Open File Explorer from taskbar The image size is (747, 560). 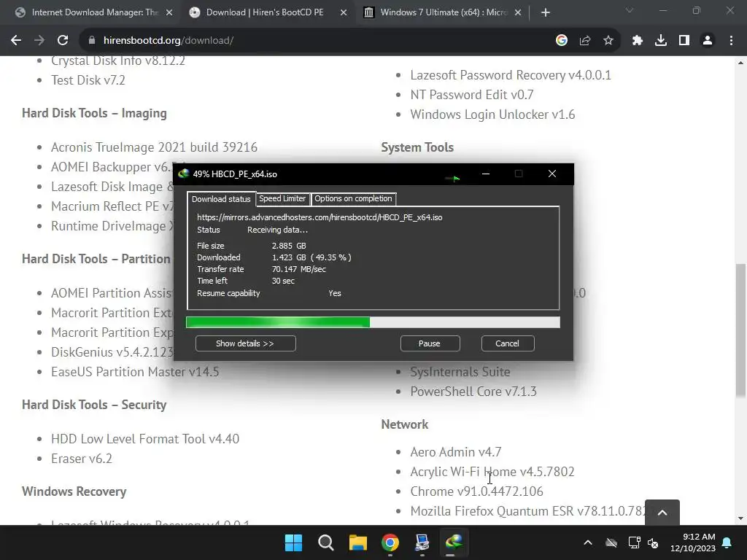[357, 542]
